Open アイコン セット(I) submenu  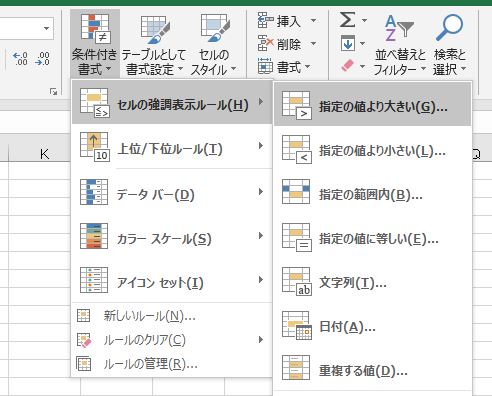click(x=172, y=280)
